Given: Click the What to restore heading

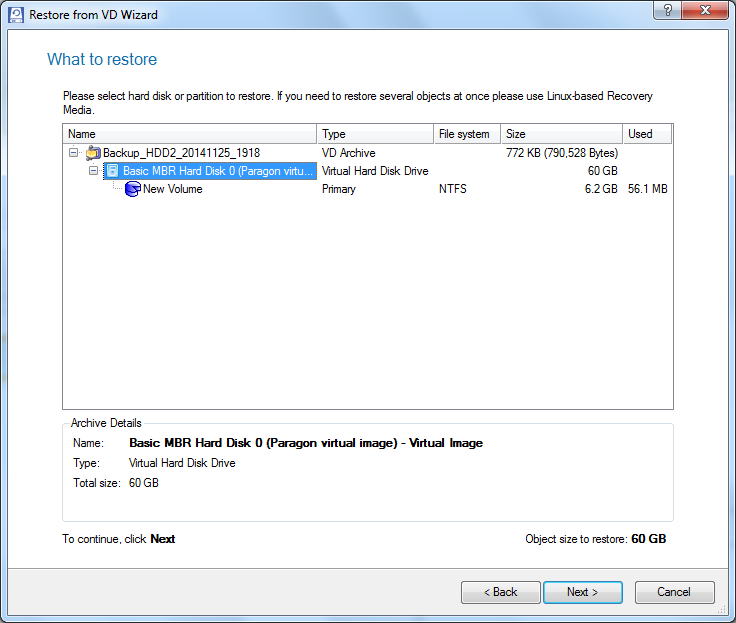Looking at the screenshot, I should [102, 59].
